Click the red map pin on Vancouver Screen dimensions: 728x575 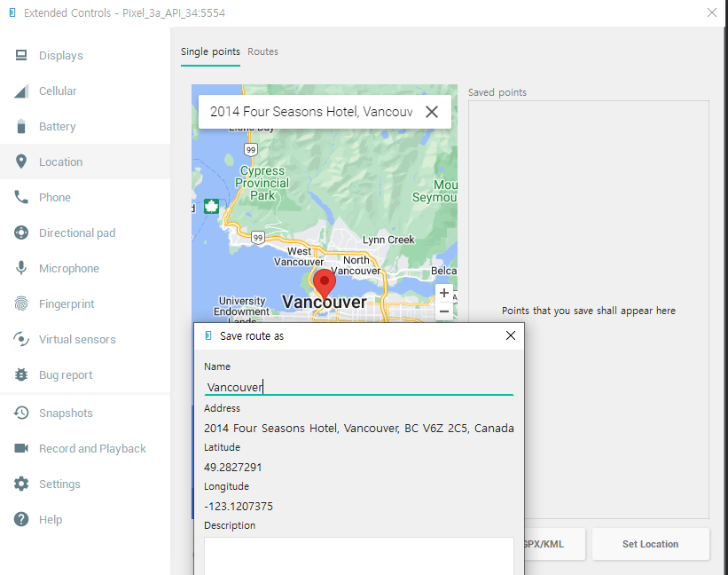pos(324,284)
